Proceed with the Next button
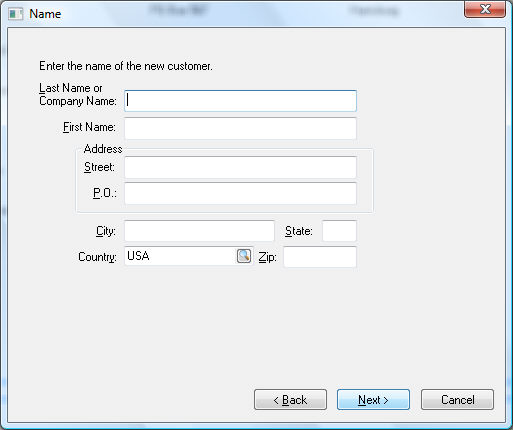 (373, 399)
